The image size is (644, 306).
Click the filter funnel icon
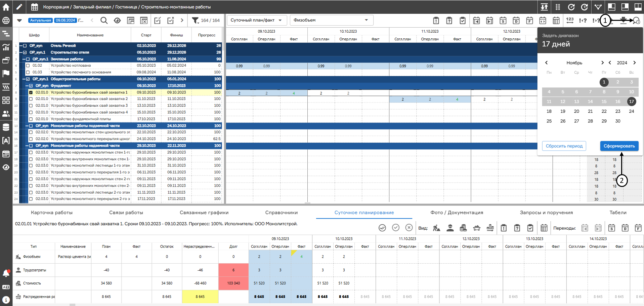(x=195, y=21)
